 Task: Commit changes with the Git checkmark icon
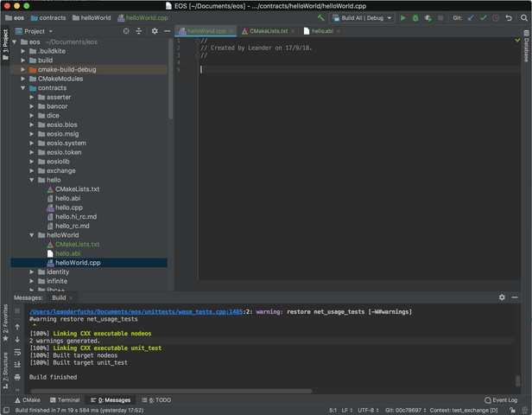point(484,17)
